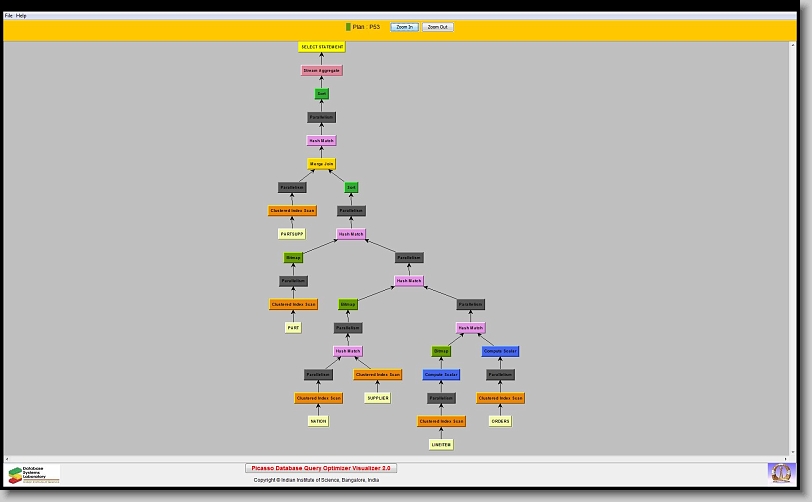Click the green Plan P53 color swatch
Screen dimensions: 812x502
pyautogui.click(x=348, y=27)
